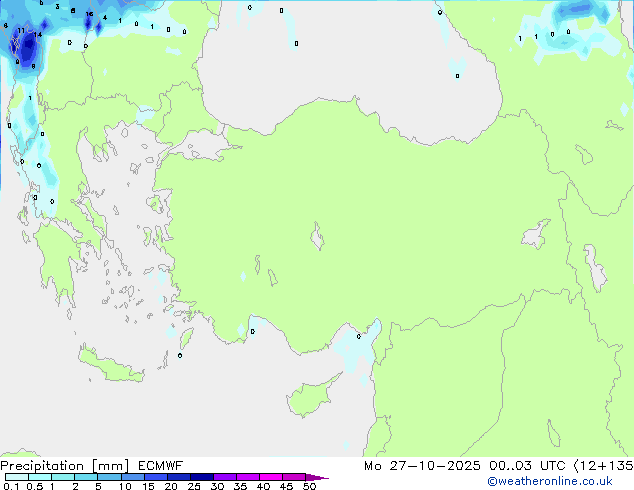634x490 pixels.
Task: Pick the 15–20 mm legend color swatch
Action: (155, 477)
